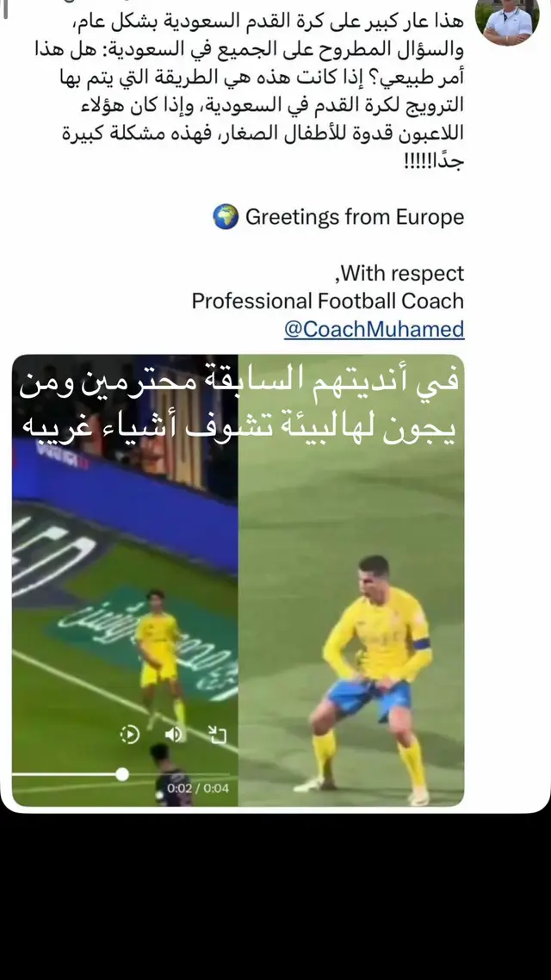
Task: Open the video playback speed control
Action: pos(130,734)
